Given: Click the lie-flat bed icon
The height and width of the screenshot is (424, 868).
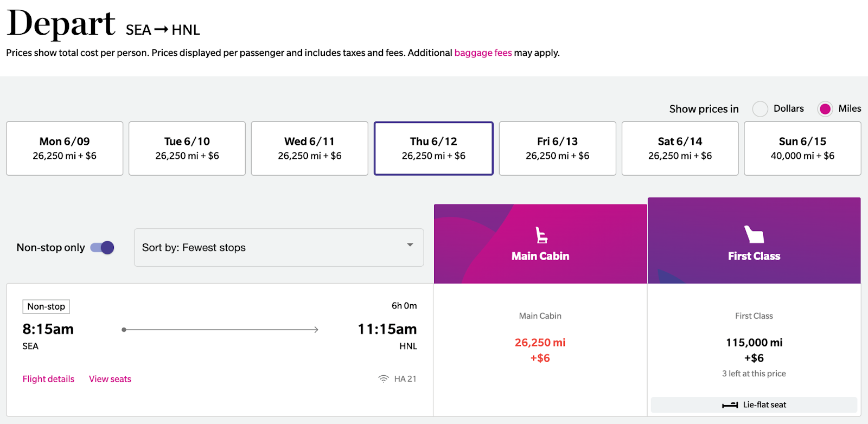Looking at the screenshot, I should pyautogui.click(x=730, y=405).
